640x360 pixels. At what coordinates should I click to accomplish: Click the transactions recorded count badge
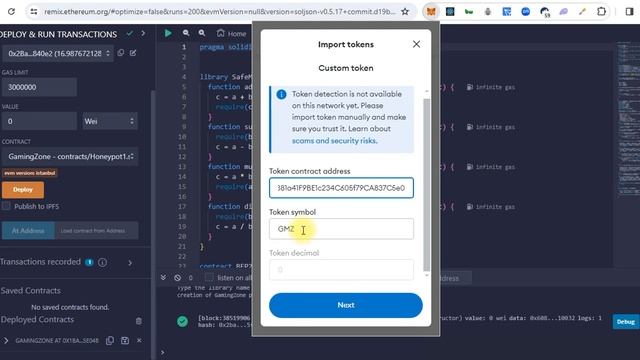tap(89, 262)
